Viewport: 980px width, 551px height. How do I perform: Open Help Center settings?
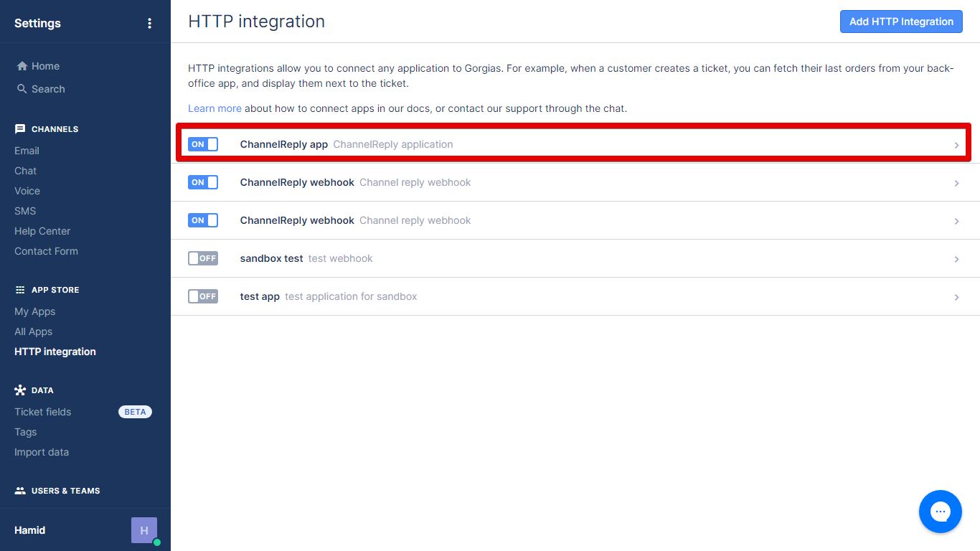(x=42, y=231)
